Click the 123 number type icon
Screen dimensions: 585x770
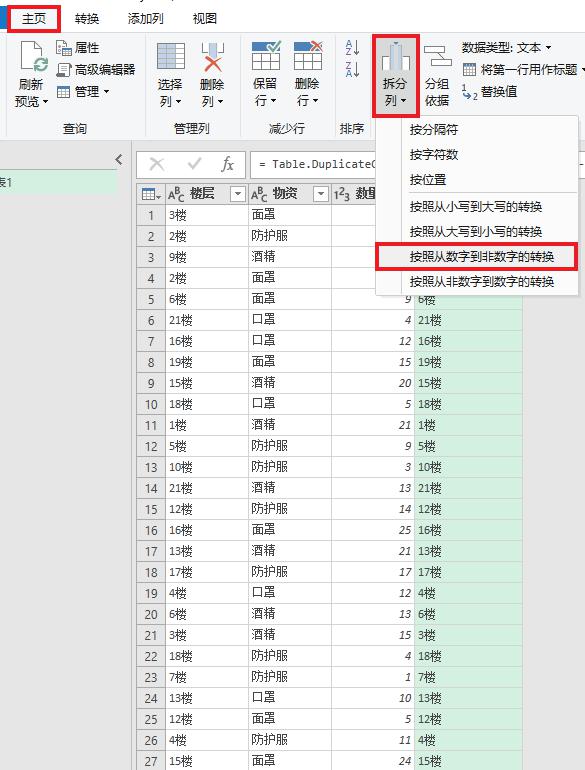(x=342, y=194)
